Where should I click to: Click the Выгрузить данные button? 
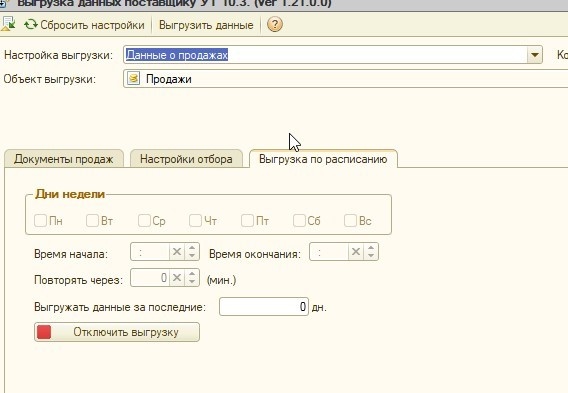pos(206,25)
